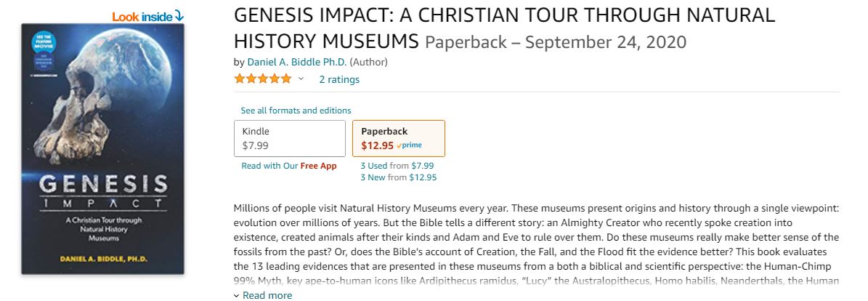Click the prime checkmark logo
Screen dimensions: 868x301
pos(409,146)
